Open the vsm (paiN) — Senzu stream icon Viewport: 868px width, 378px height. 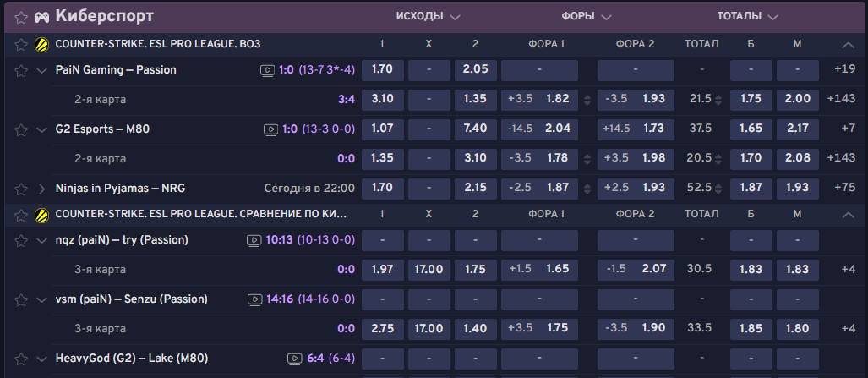pyautogui.click(x=254, y=299)
